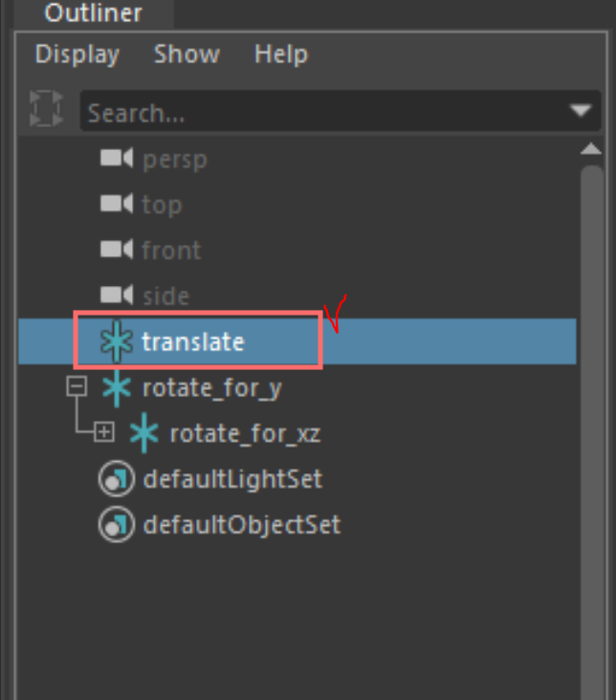
Task: Click the defaultLightSet set icon
Action: 116,479
